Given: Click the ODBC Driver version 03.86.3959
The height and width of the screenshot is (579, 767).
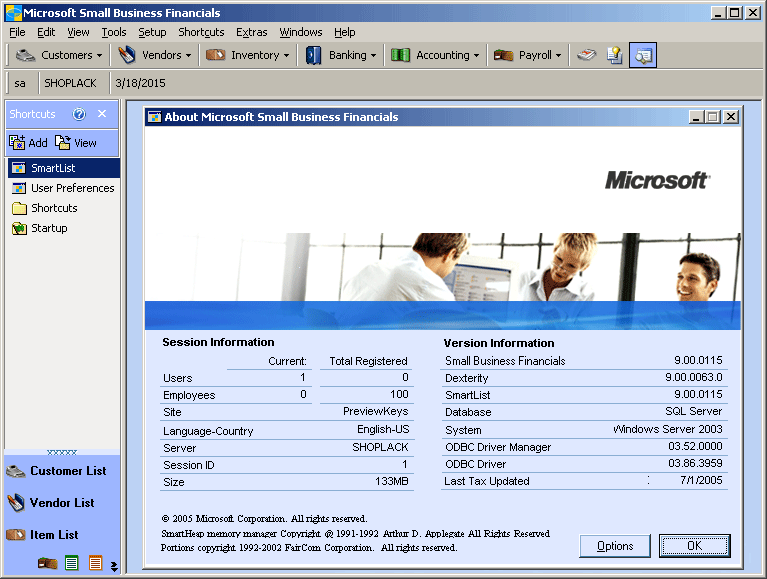Looking at the screenshot, I should click(695, 463).
